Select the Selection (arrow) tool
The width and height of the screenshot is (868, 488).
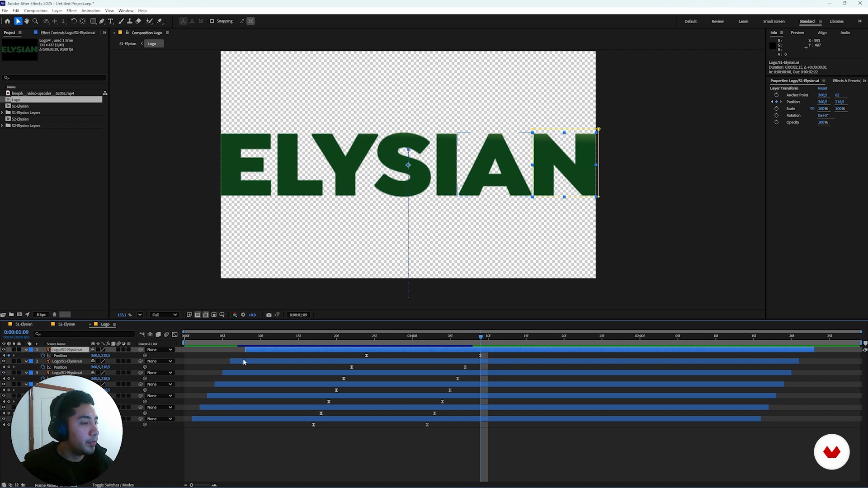click(x=18, y=21)
